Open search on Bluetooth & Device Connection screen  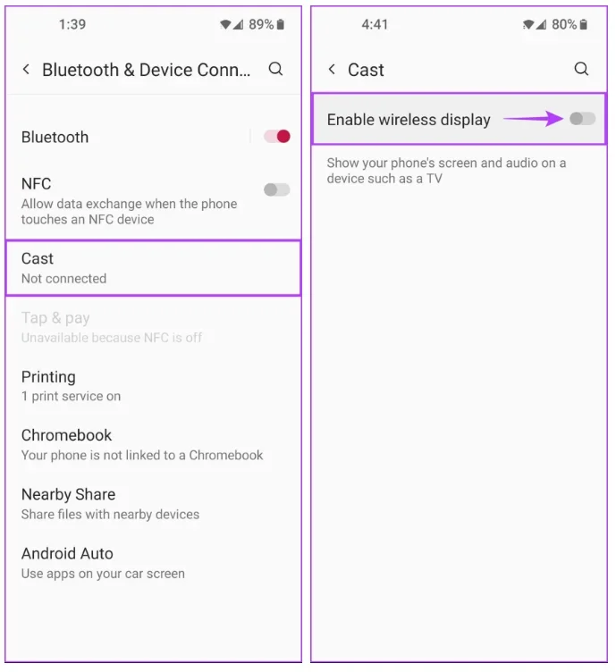coord(276,69)
